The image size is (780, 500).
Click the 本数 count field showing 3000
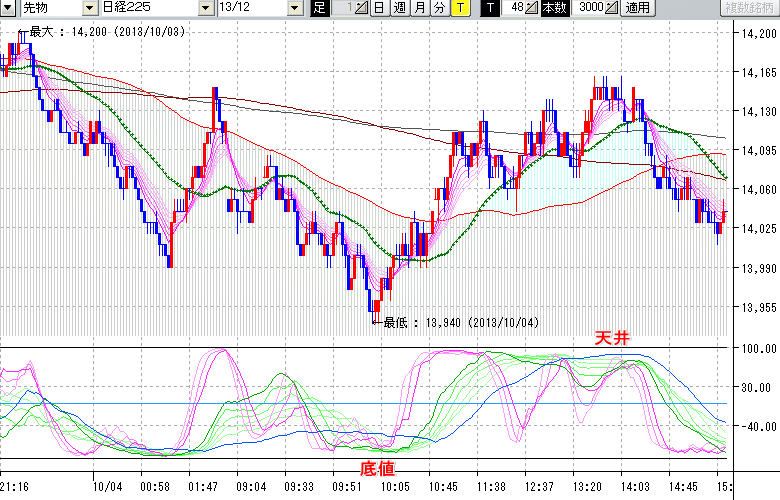590,8
